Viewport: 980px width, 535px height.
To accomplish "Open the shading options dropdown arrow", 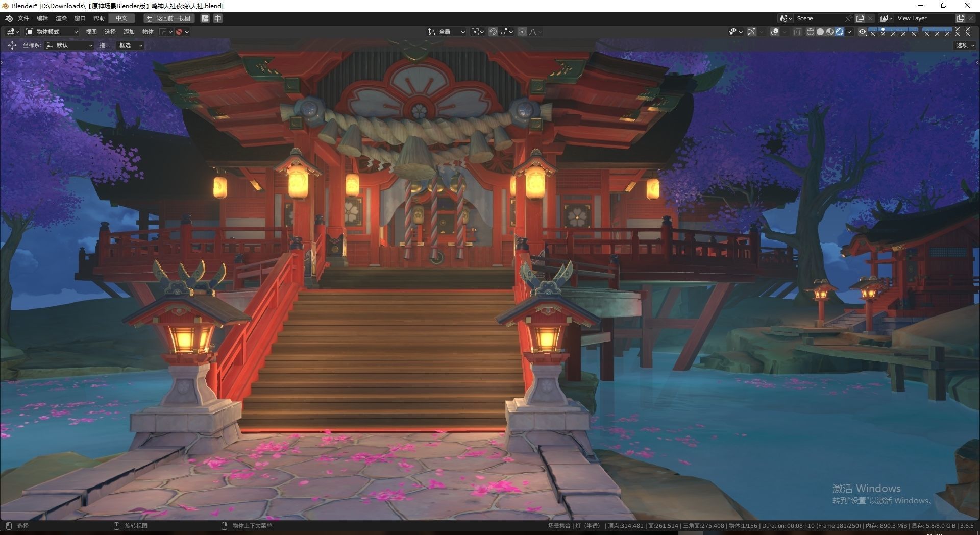I will click(x=849, y=32).
